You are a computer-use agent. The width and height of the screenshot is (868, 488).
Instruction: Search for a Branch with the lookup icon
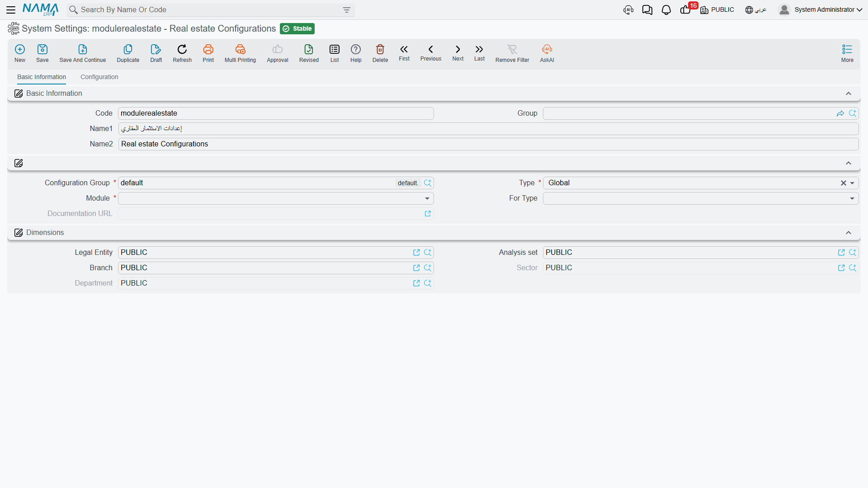click(x=428, y=268)
